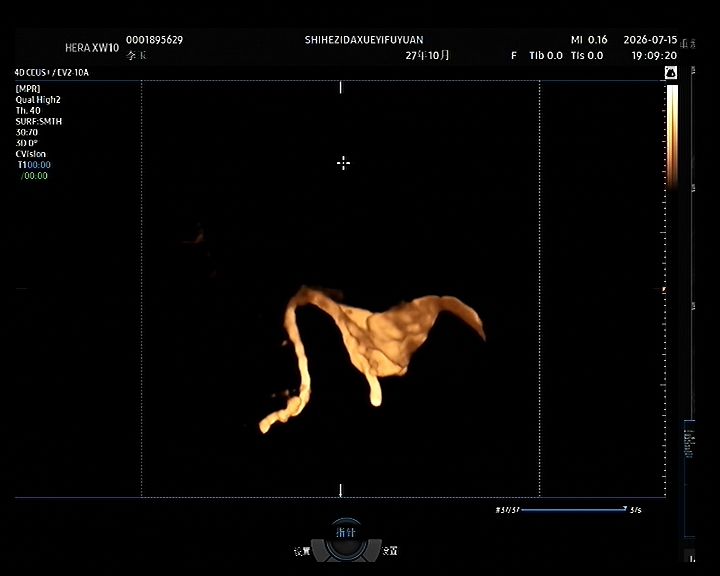
Task: Click the date '2026-07-15'
Action: click(x=650, y=40)
